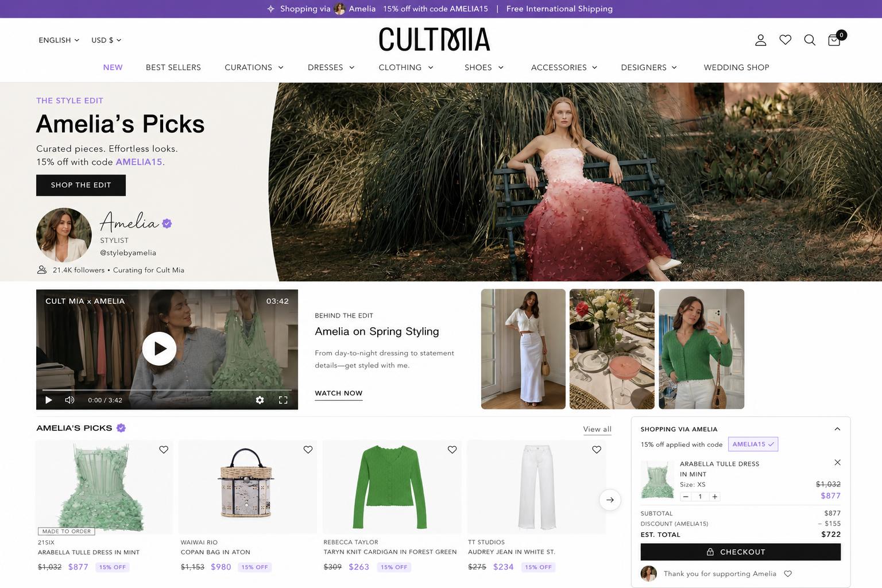Viewport: 882px width, 588px height.
Task: Open Amelia's round profile photo
Action: click(x=64, y=235)
